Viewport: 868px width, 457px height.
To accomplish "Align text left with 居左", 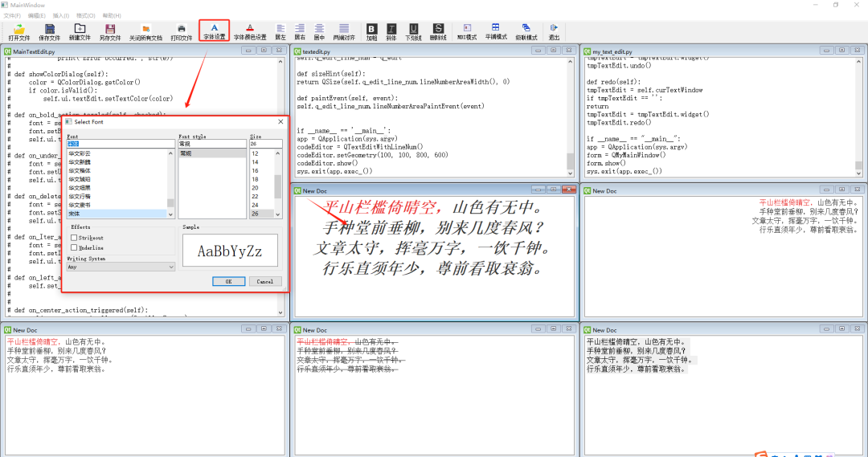I will click(x=280, y=32).
